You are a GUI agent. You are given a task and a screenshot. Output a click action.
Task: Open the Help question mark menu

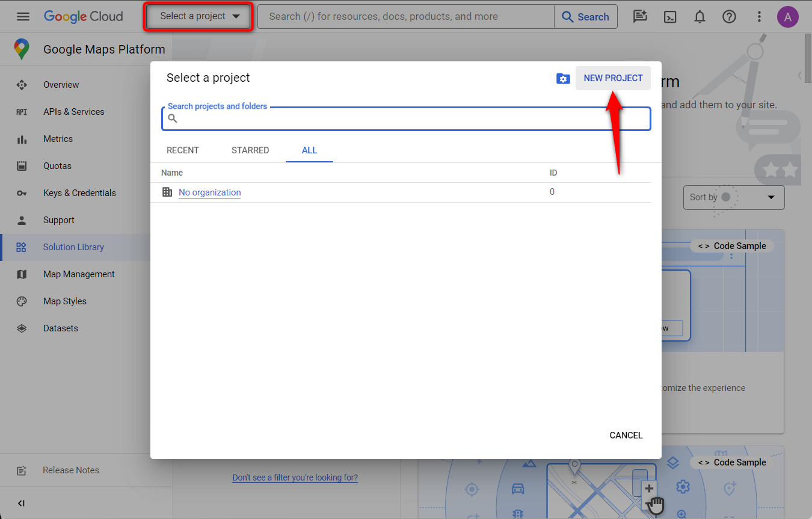(x=729, y=17)
